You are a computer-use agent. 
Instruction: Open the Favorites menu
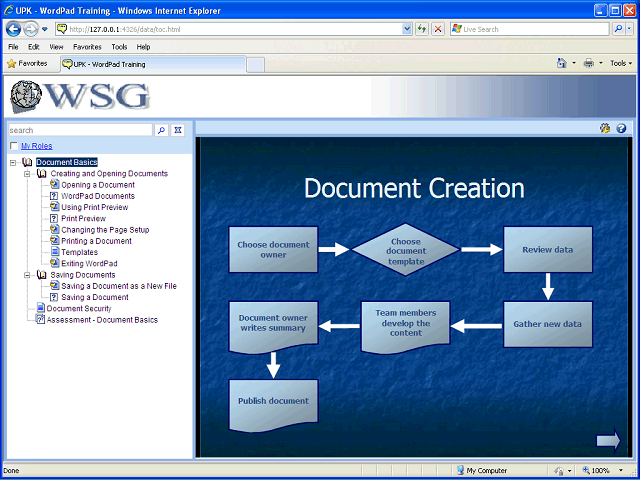click(x=87, y=47)
